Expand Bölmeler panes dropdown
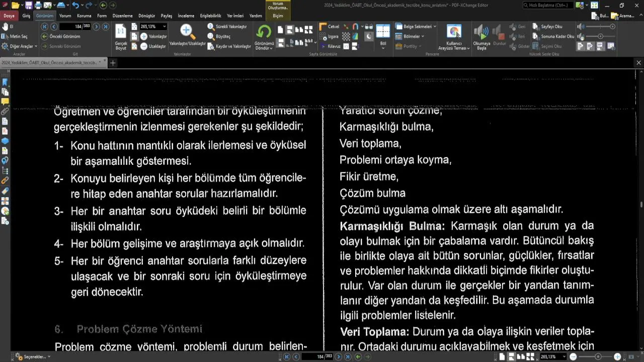Viewport: 644px width, 362px height. click(410, 36)
